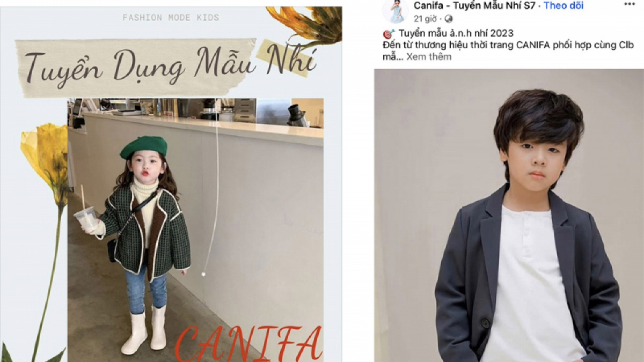644x362 pixels.
Task: Click the red CANIFA logo text
Action: (x=248, y=343)
